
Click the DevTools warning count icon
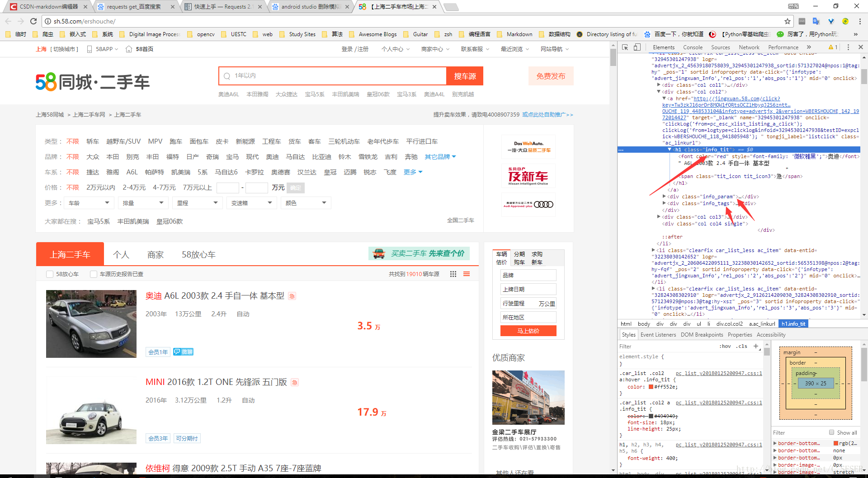833,47
